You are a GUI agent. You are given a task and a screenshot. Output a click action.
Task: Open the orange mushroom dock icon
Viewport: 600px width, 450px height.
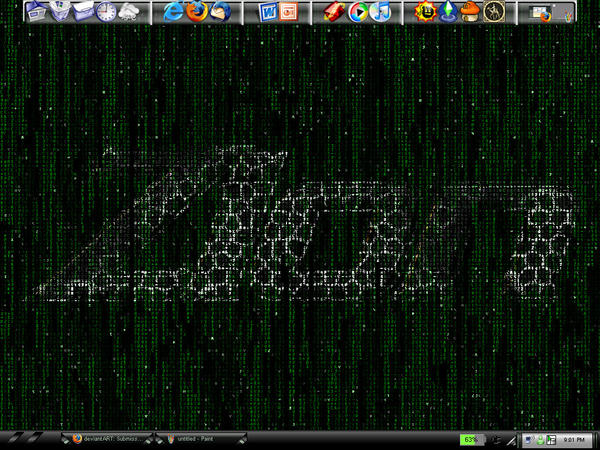click(x=470, y=11)
